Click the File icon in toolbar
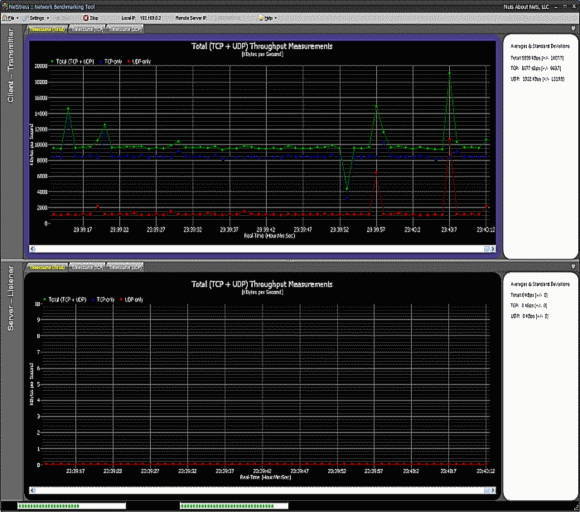The width and height of the screenshot is (580, 512). point(5,18)
